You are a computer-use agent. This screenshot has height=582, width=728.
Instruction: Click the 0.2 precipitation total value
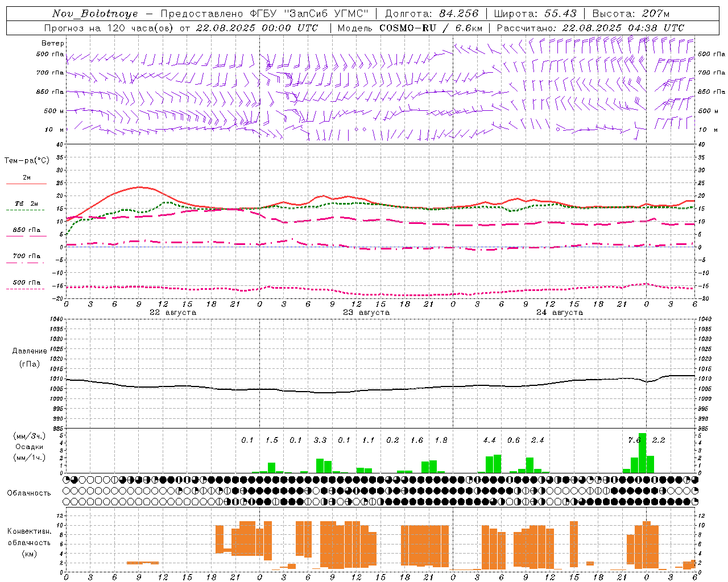(x=392, y=440)
